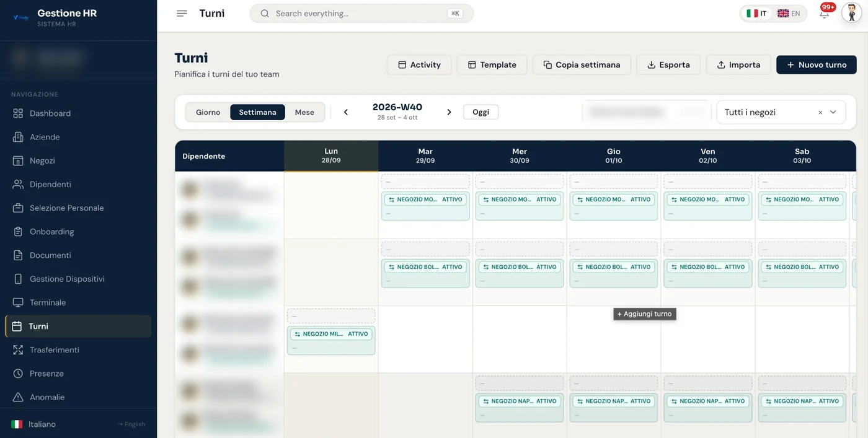Click the Esporta button
Image resolution: width=868 pixels, height=438 pixels.
(x=668, y=64)
